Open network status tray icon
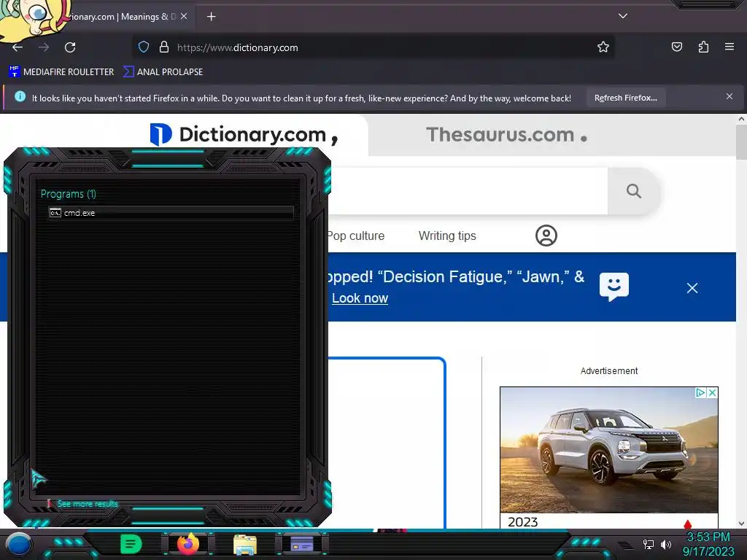The height and width of the screenshot is (560, 747). (648, 544)
